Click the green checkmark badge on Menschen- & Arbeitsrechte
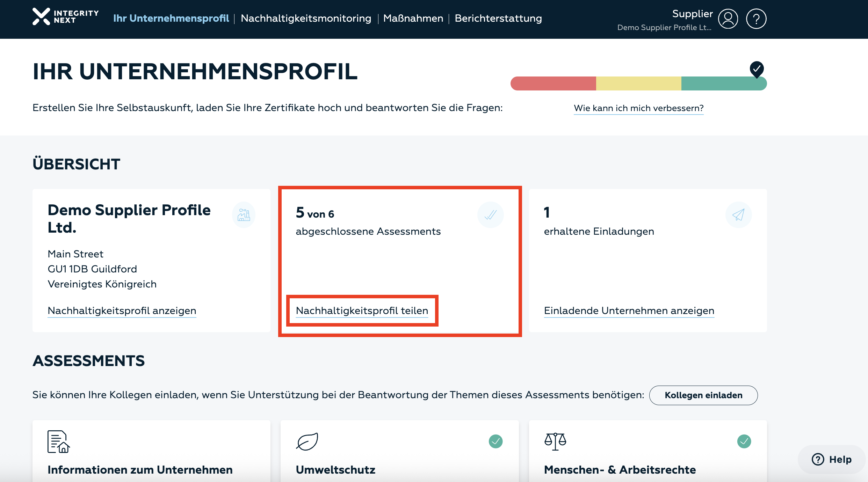 [x=744, y=441]
